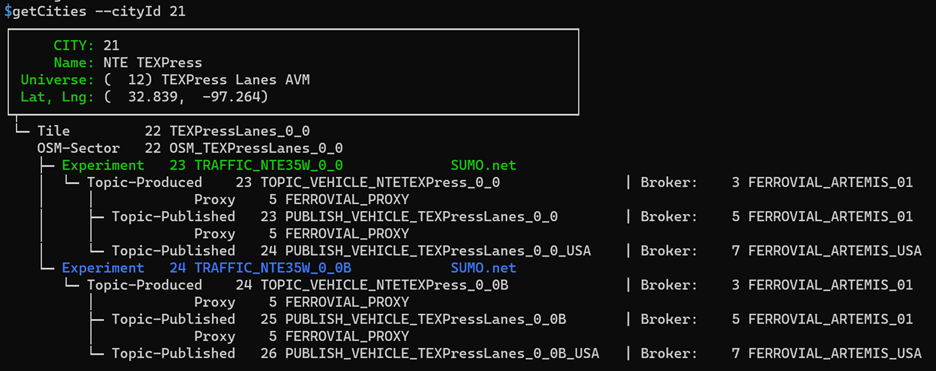Select the Universe TEXPress Lanes AVM line
The height and width of the screenshot is (371, 936).
(x=165, y=79)
